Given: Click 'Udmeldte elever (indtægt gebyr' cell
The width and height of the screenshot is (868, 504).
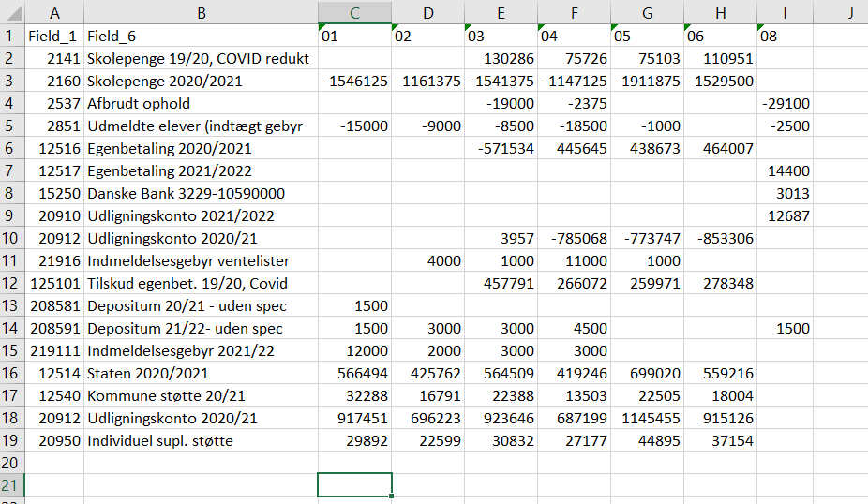Looking at the screenshot, I should pos(201,126).
